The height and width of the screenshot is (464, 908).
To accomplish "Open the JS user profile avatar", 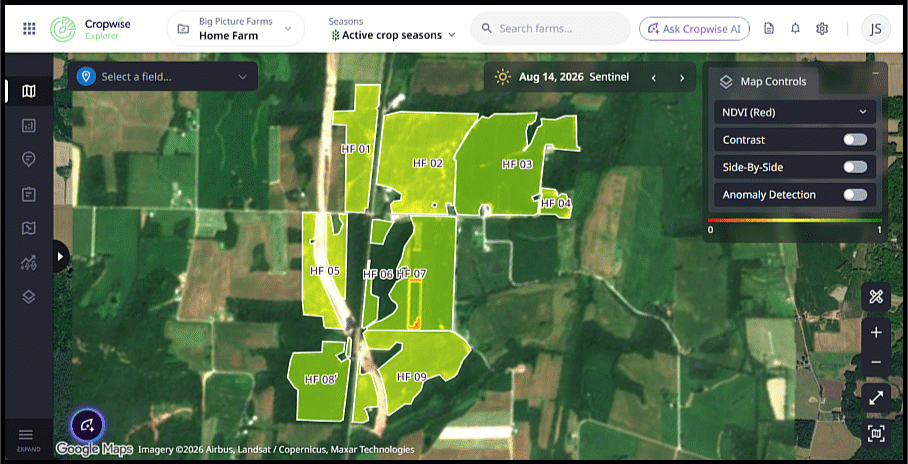I will coord(876,28).
